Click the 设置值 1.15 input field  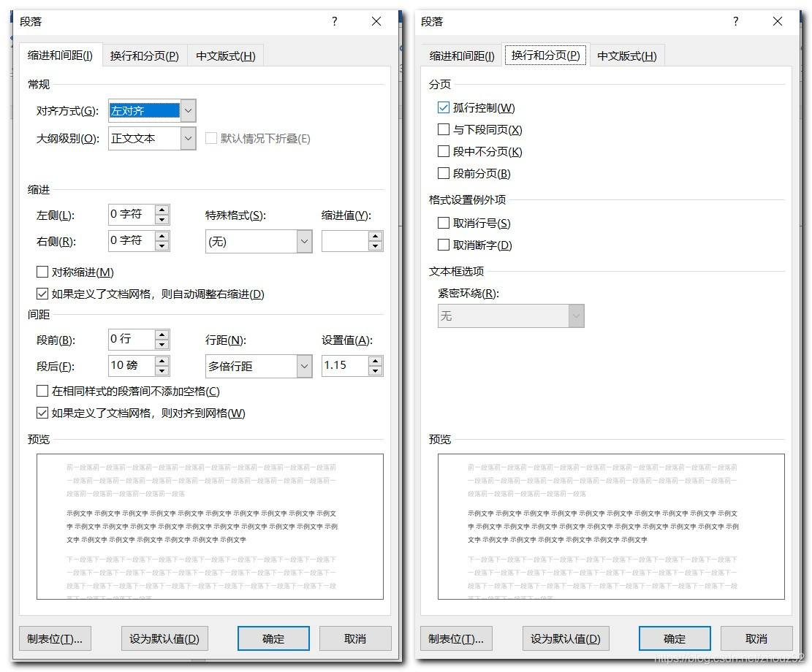[345, 365]
